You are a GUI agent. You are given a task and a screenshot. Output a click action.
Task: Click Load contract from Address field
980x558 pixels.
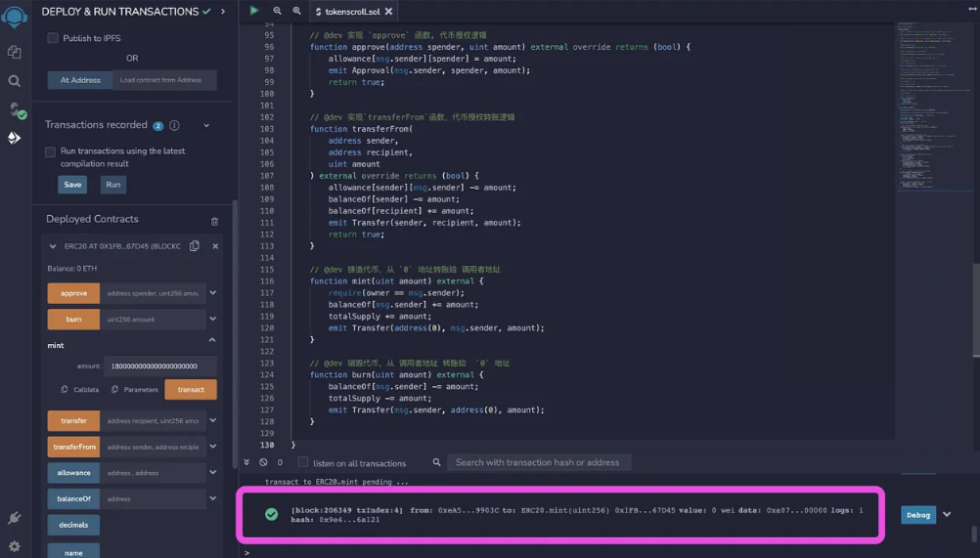[165, 80]
